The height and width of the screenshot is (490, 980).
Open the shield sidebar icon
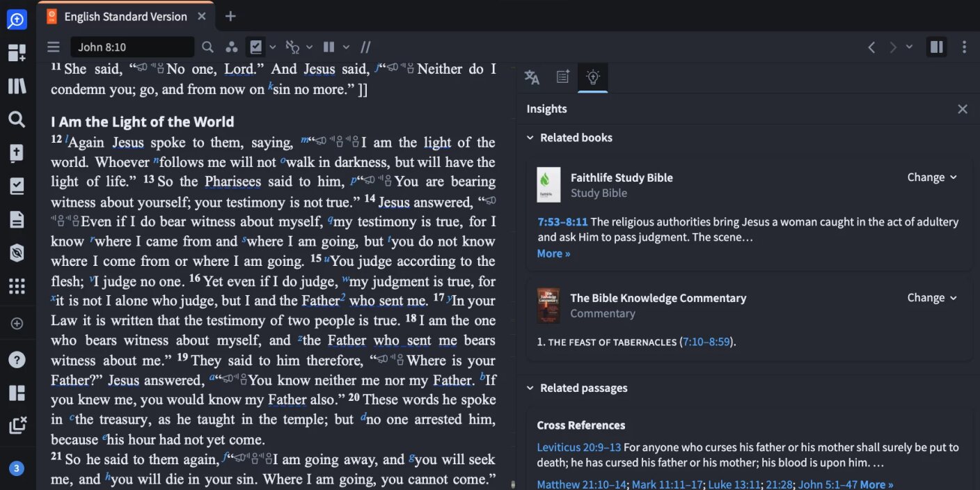[17, 253]
